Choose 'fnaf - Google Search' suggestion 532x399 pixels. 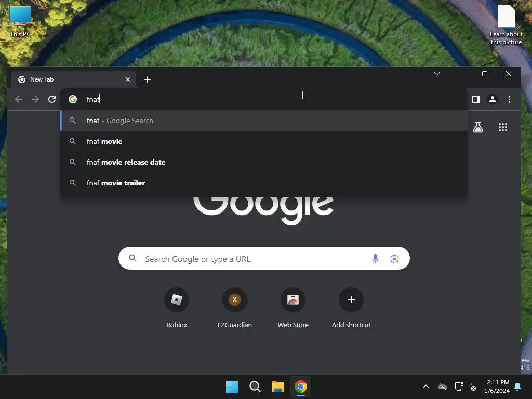[264, 121]
